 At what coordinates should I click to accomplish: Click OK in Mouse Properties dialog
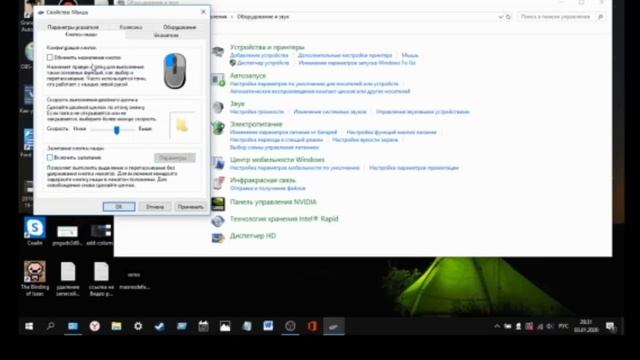(119, 207)
